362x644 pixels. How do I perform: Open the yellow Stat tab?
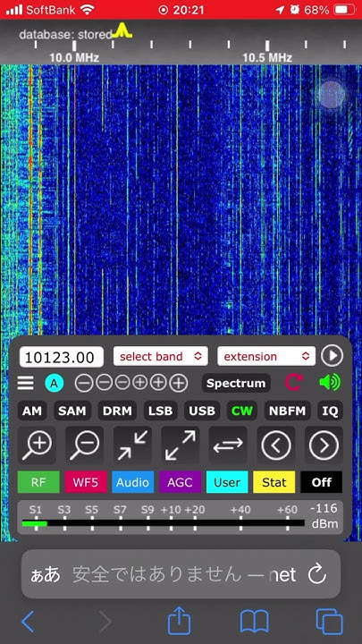tap(274, 482)
